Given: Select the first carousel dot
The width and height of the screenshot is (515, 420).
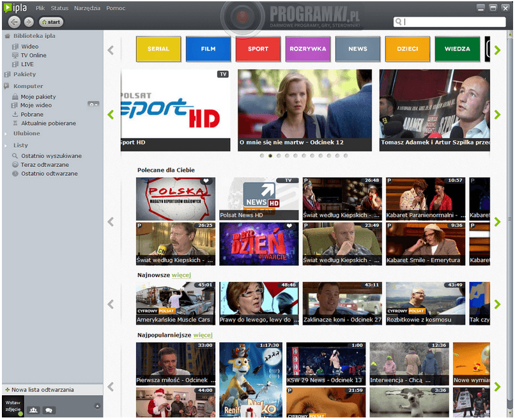Looking at the screenshot, I should (262, 156).
